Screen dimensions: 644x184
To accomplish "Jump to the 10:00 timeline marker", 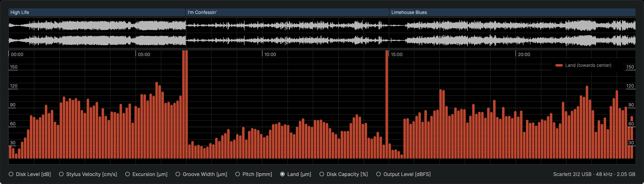I will tap(270, 54).
